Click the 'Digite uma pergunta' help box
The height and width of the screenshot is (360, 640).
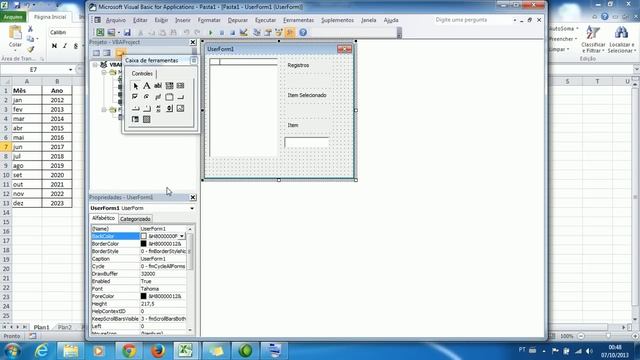[x=472, y=20]
